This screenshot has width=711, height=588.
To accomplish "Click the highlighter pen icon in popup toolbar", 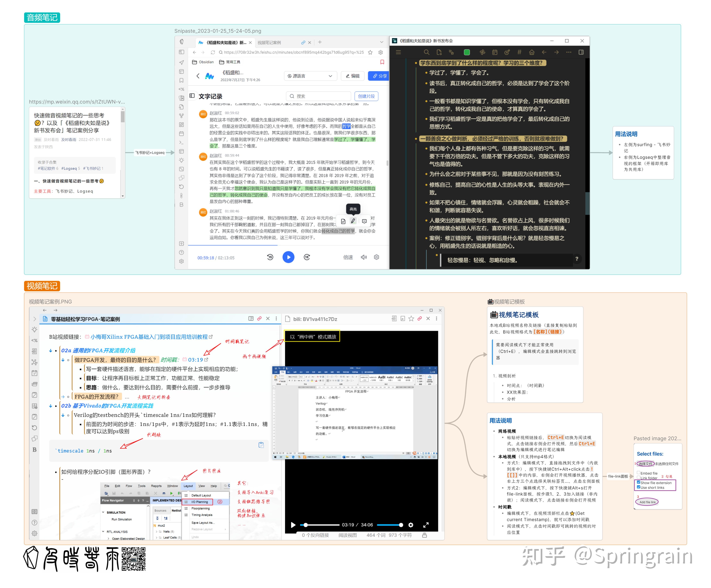I will [353, 221].
